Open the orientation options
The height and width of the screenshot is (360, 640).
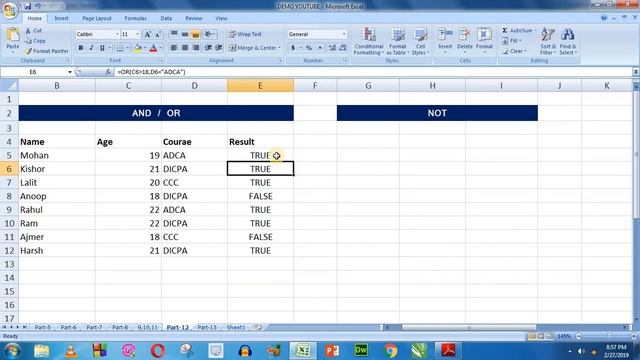210,34
